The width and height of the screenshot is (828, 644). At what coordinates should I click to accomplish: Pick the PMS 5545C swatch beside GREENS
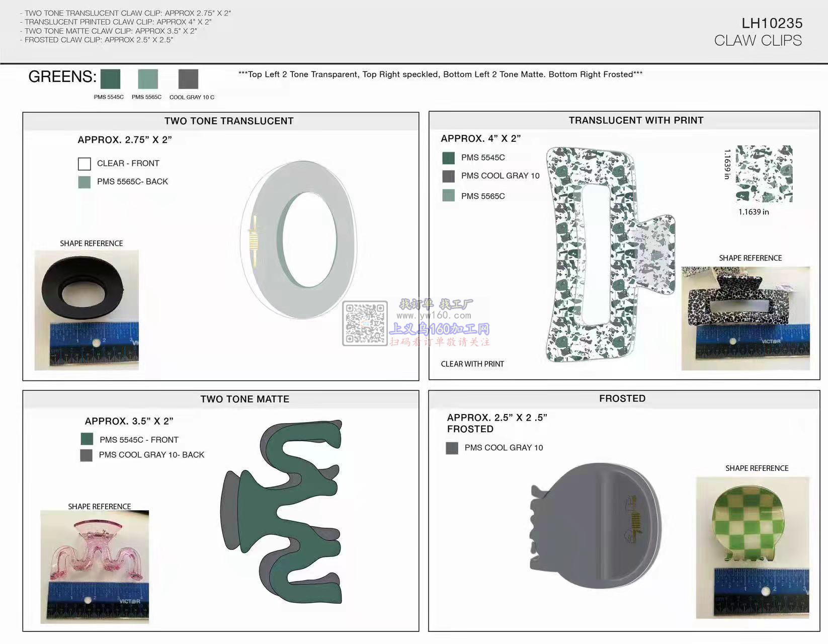pos(110,79)
